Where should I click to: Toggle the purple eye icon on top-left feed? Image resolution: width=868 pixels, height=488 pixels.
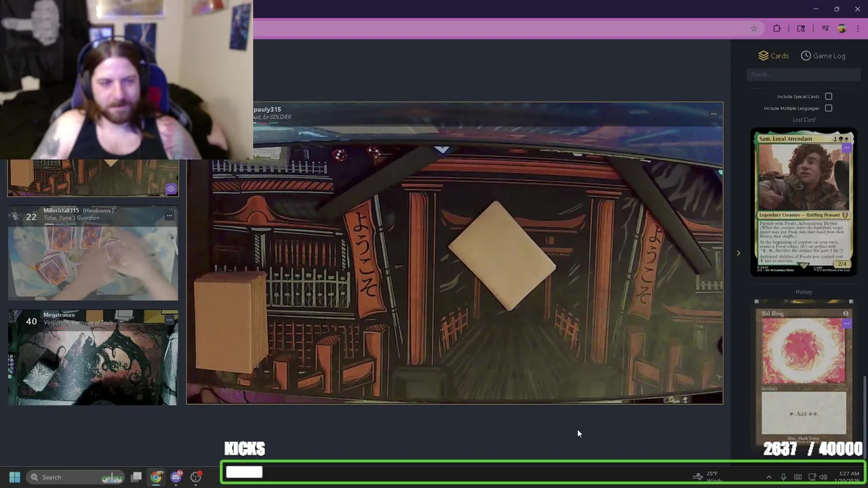(x=170, y=189)
